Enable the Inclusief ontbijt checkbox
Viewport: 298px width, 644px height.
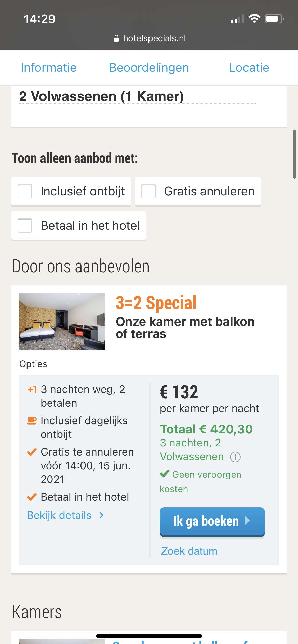click(25, 191)
